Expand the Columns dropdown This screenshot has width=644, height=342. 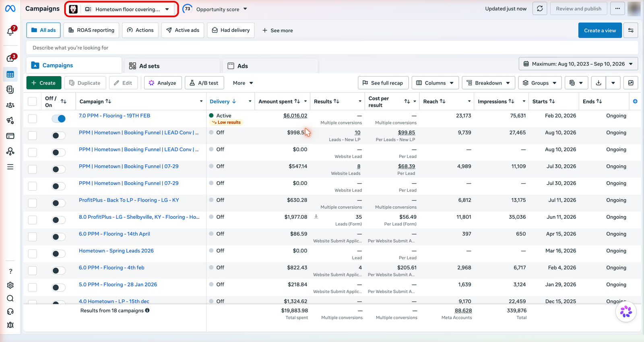pos(435,83)
